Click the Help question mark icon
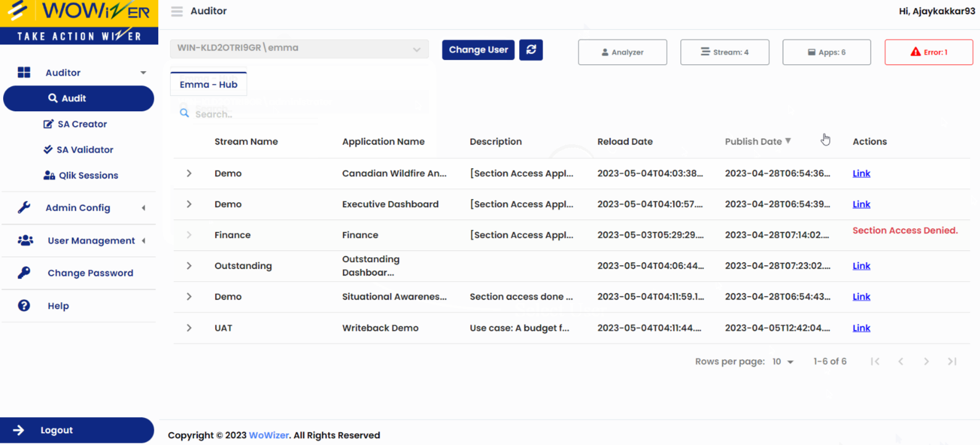Screen dimensions: 980x445 point(24,305)
